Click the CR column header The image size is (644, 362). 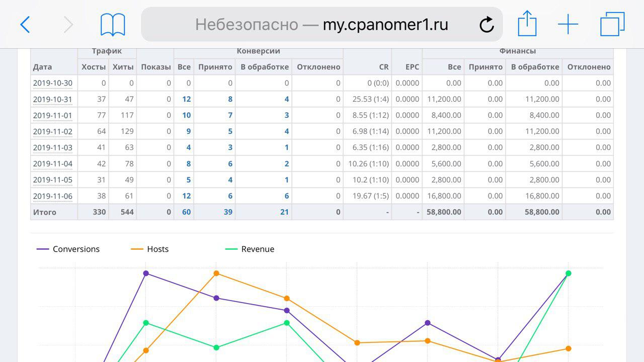383,67
